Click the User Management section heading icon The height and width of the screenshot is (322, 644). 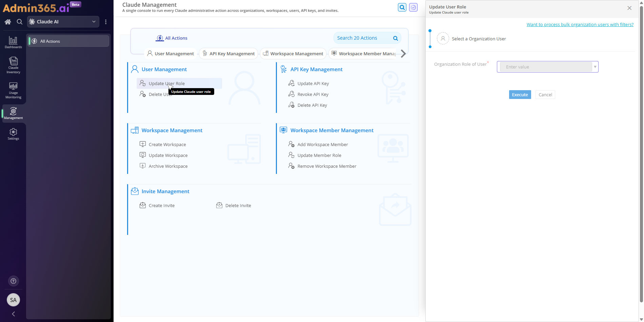pyautogui.click(x=135, y=69)
